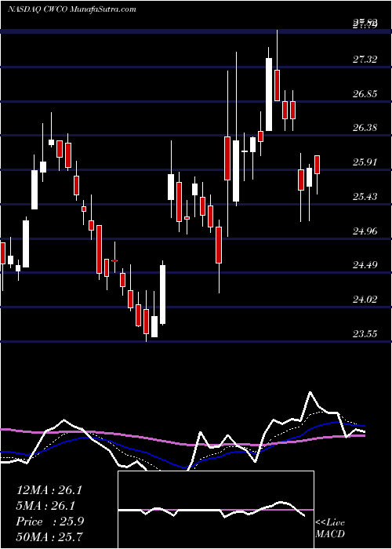Click the 26.85 price axis label

coord(365,94)
